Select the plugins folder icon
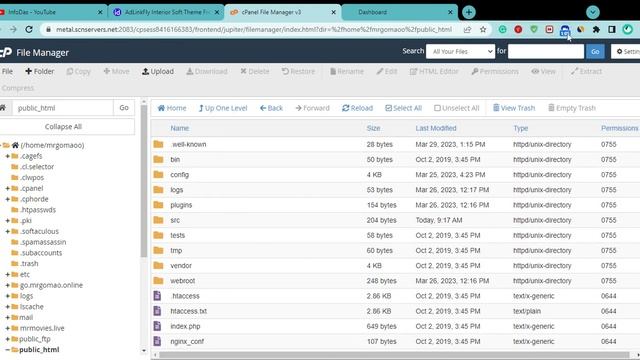 [158, 205]
